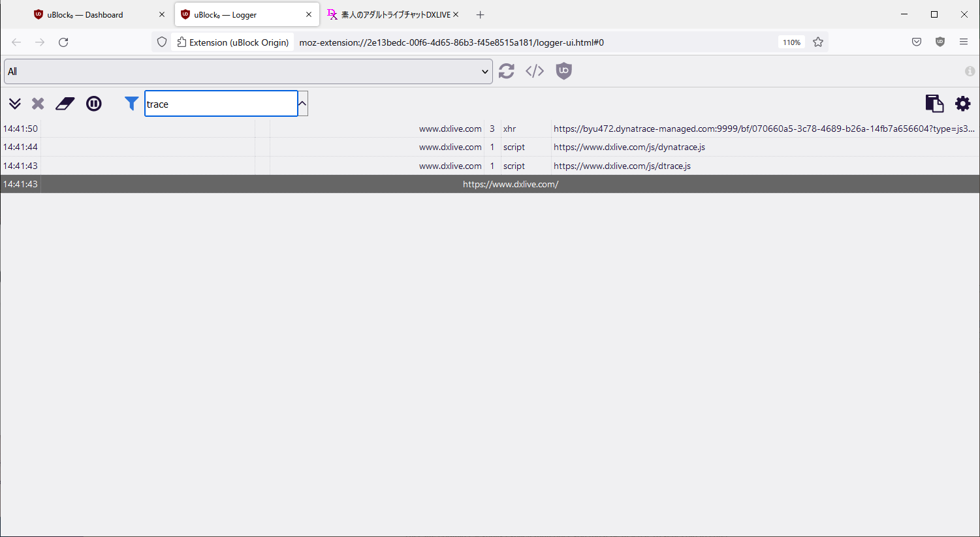Toggle the filter expression history chevron
The image size is (980, 537).
(302, 103)
